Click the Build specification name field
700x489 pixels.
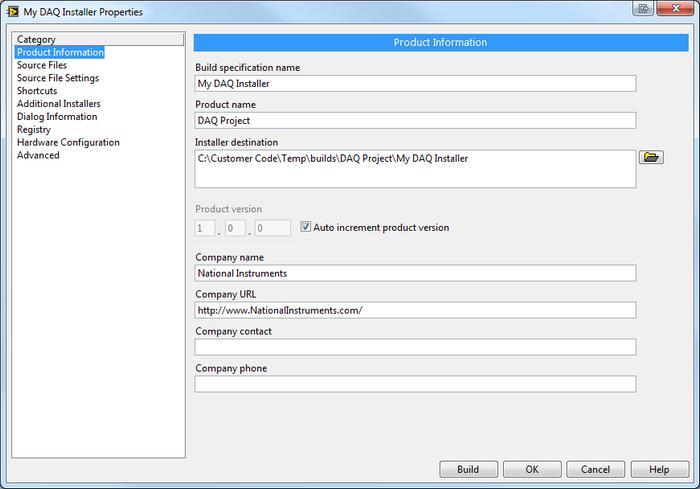coord(415,84)
